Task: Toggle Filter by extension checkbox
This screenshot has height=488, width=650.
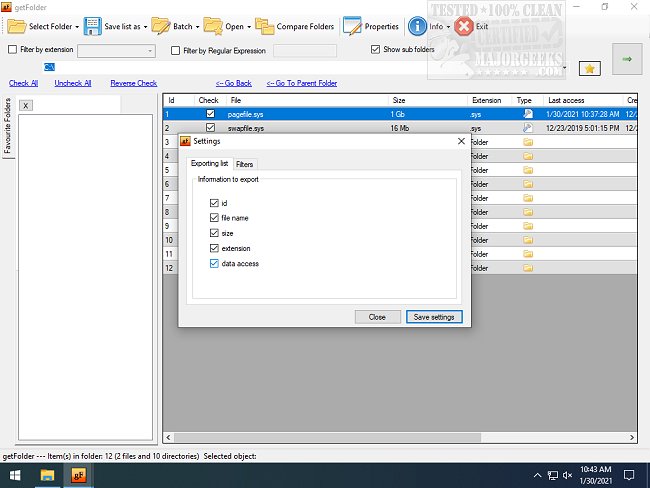Action: (12, 49)
